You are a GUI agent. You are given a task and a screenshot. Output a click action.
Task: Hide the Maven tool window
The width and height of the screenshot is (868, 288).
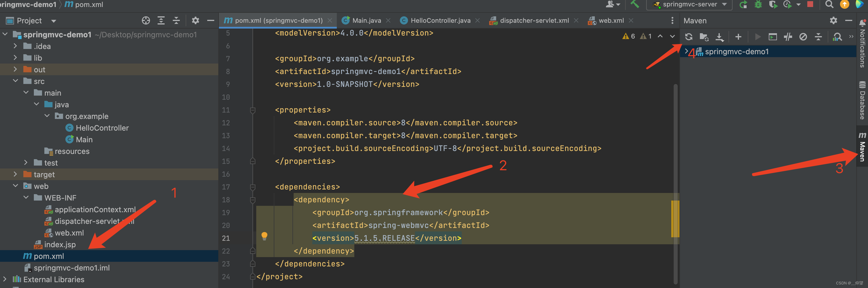[848, 20]
